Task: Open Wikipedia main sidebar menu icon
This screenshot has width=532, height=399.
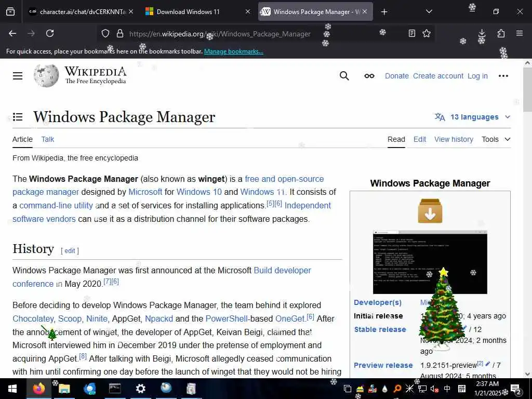Action: (x=18, y=76)
